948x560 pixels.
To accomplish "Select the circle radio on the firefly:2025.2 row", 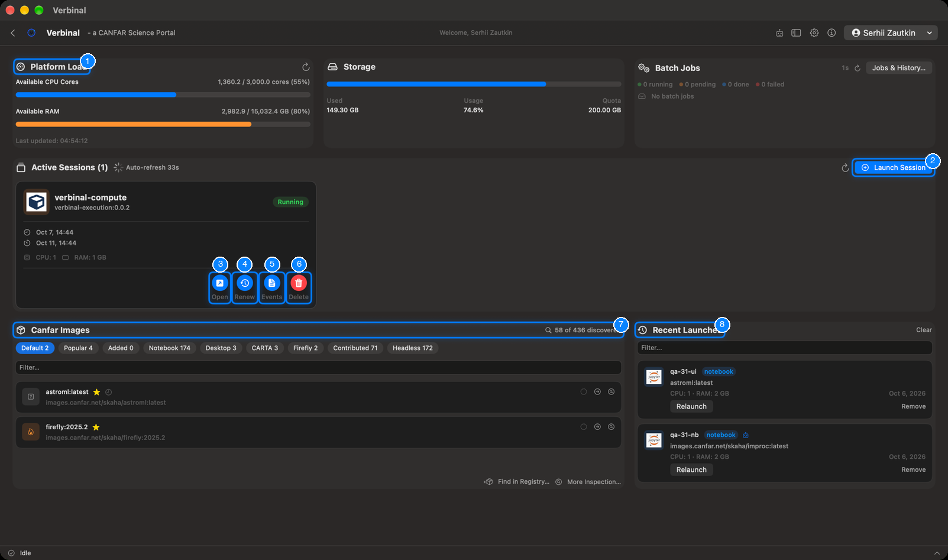I will tap(584, 426).
